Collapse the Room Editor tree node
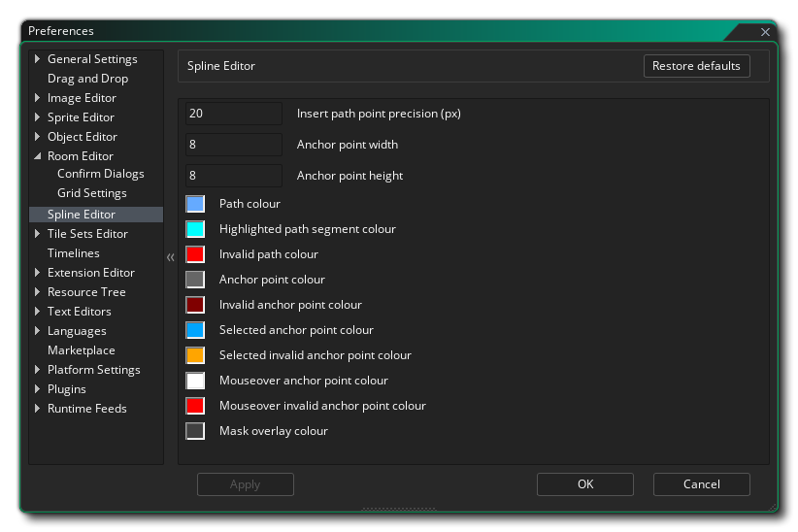798x532 pixels. click(38, 156)
